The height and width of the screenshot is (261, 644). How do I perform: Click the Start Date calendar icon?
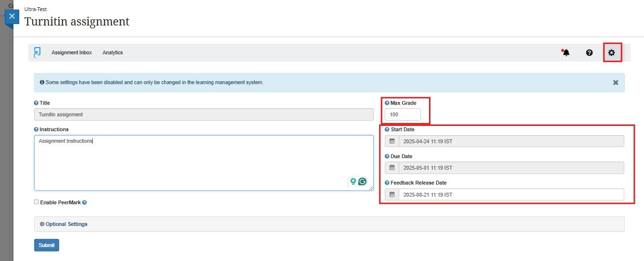(392, 141)
